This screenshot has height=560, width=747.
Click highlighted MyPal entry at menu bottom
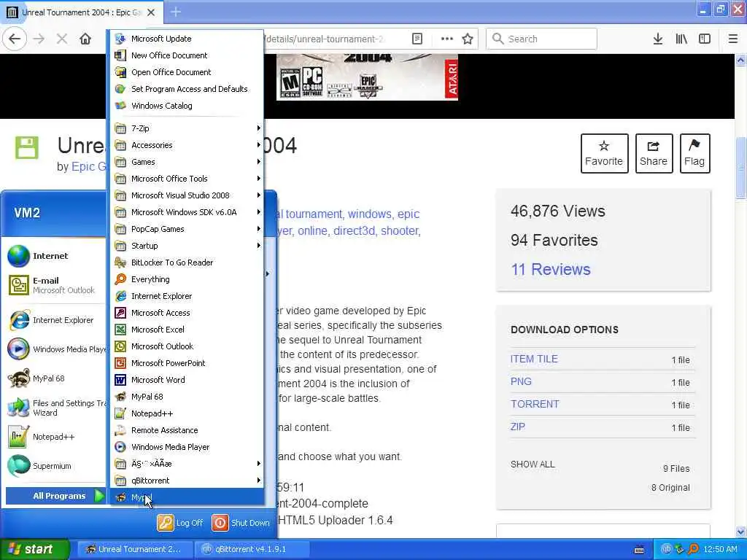point(187,497)
